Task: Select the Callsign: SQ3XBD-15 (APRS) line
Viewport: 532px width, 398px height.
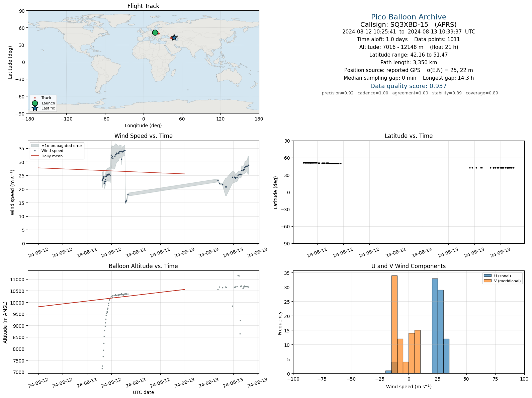Action: pyautogui.click(x=409, y=24)
